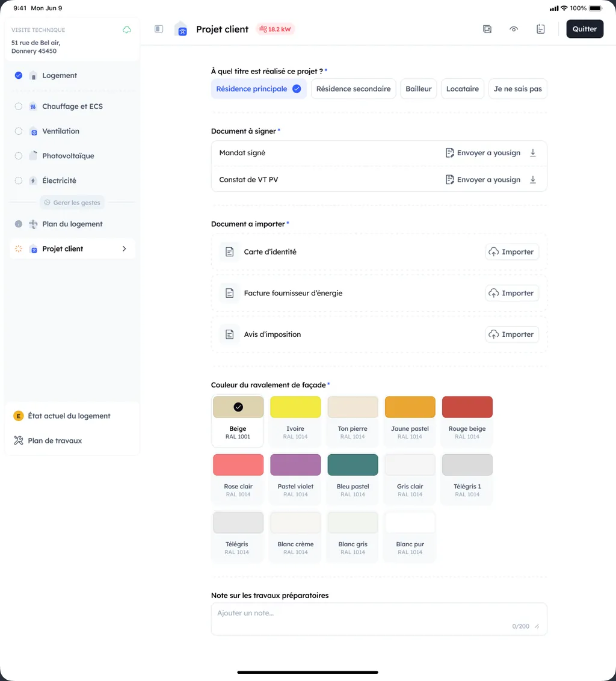
Task: Click the Avis d'imposition file icon
Action: point(229,334)
